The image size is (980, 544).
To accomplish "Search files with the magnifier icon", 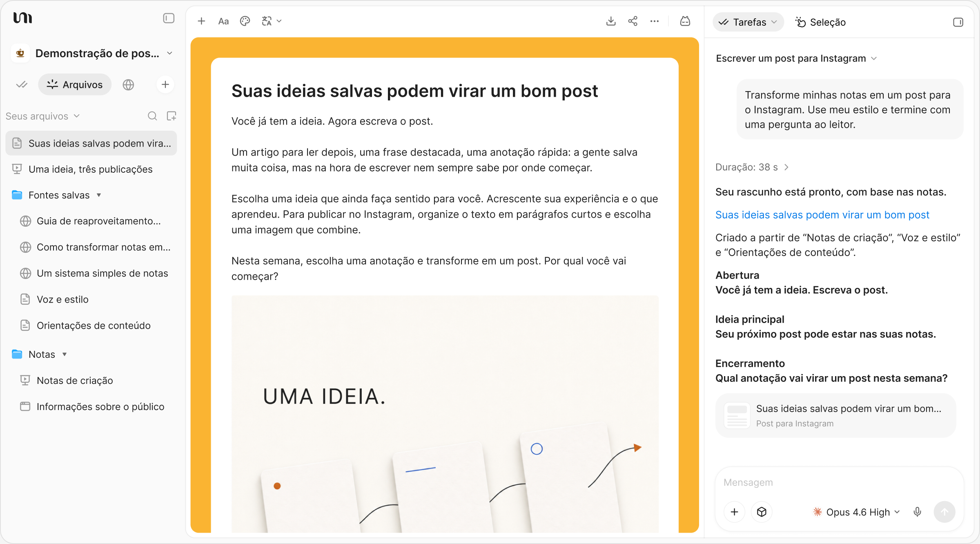I will [152, 116].
